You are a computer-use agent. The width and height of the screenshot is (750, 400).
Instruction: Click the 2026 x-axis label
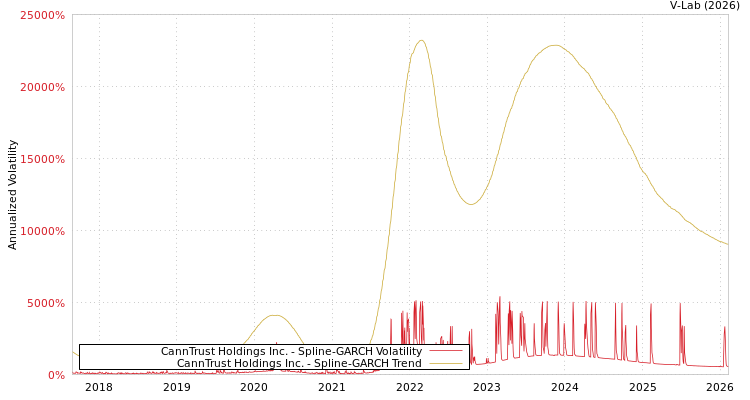(719, 387)
